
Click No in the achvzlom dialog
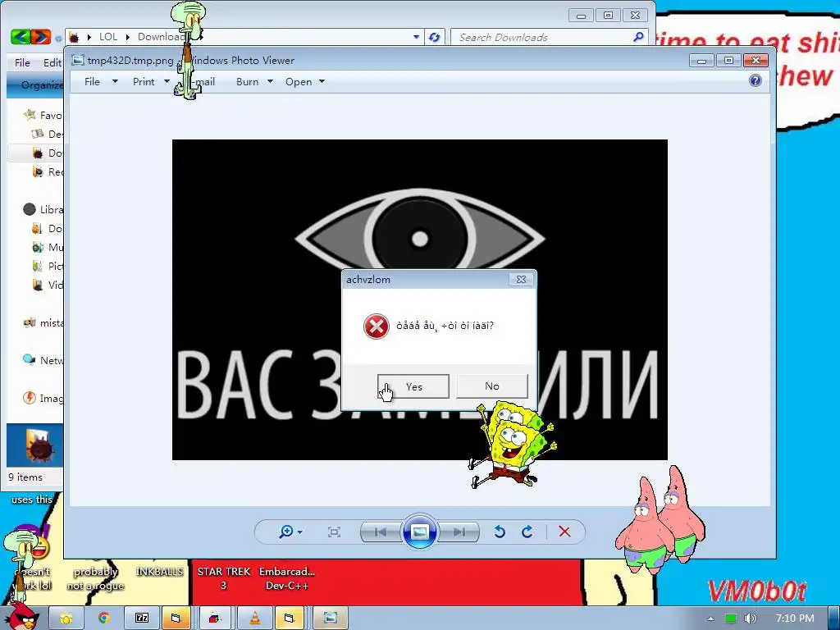pyautogui.click(x=492, y=386)
